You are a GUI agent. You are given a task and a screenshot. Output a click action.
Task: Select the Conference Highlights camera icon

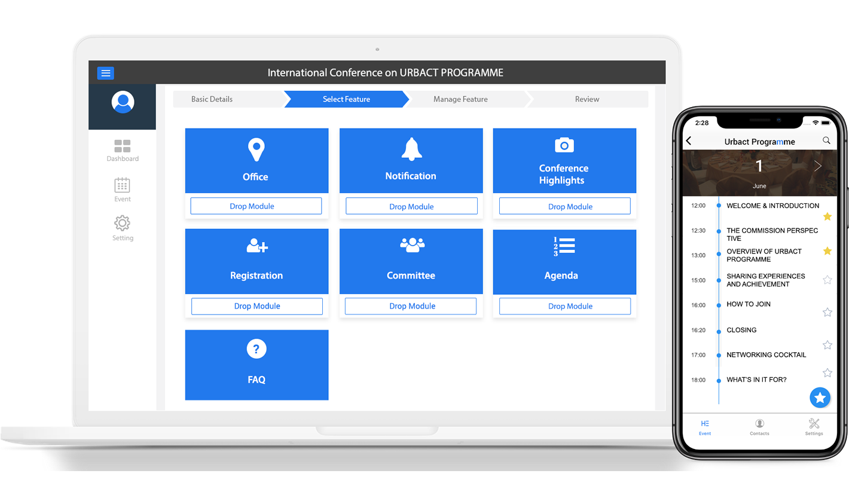[564, 145]
